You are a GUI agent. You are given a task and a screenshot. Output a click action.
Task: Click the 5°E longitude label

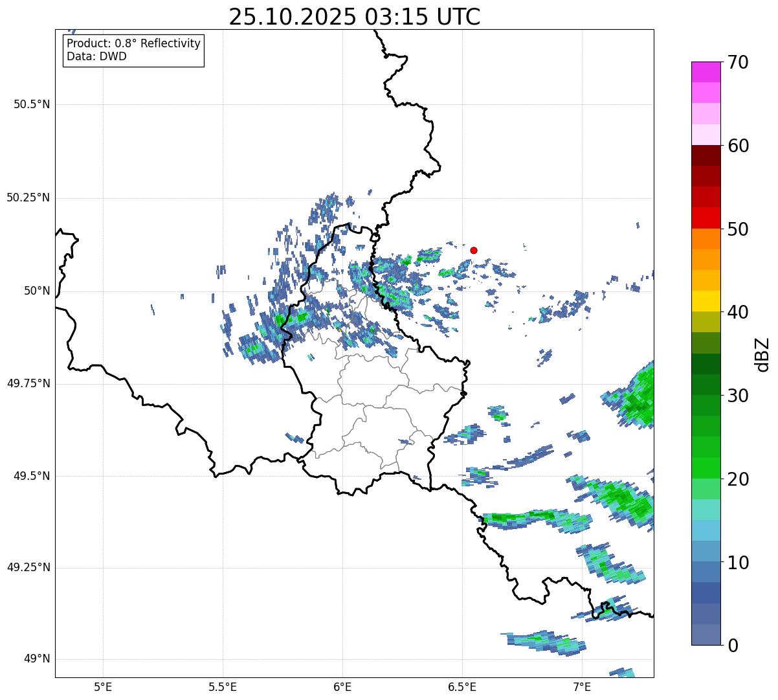point(103,686)
